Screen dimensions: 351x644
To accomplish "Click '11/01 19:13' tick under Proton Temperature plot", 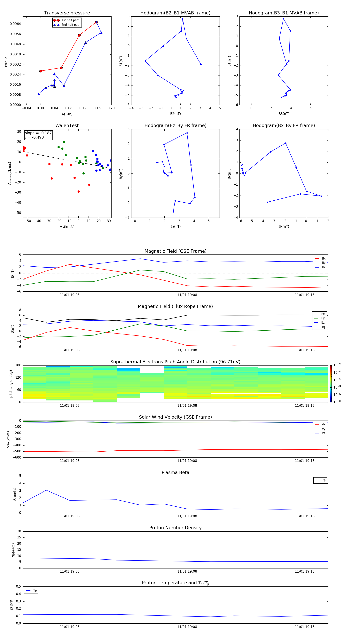I will (x=305, y=627).
